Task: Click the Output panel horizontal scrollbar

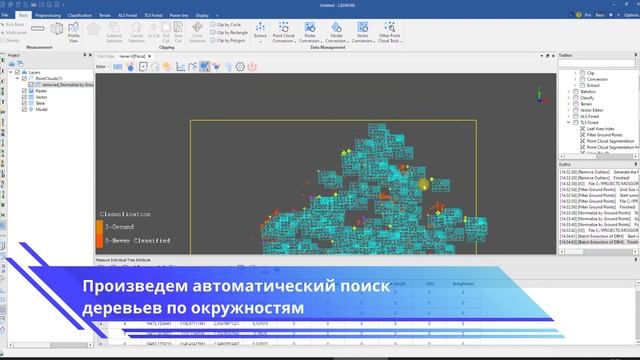Action: (598, 251)
